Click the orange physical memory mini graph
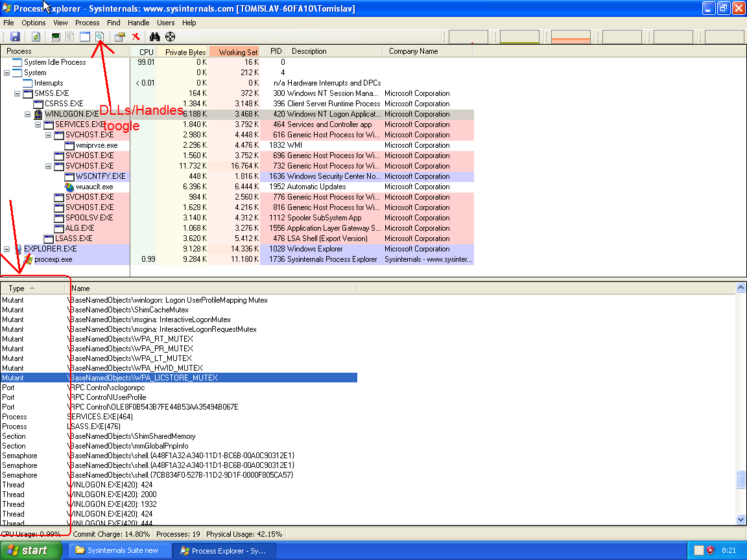The width and height of the screenshot is (747, 560). coord(571,37)
